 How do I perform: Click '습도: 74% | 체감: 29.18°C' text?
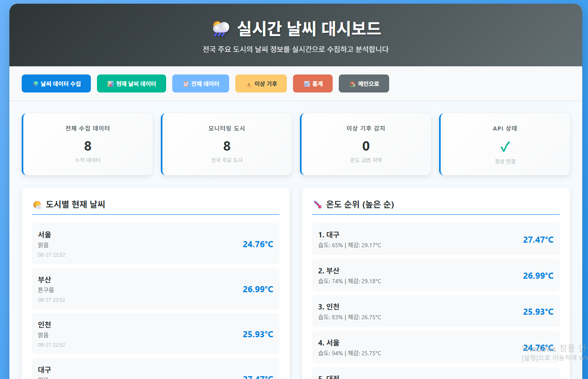coord(349,281)
